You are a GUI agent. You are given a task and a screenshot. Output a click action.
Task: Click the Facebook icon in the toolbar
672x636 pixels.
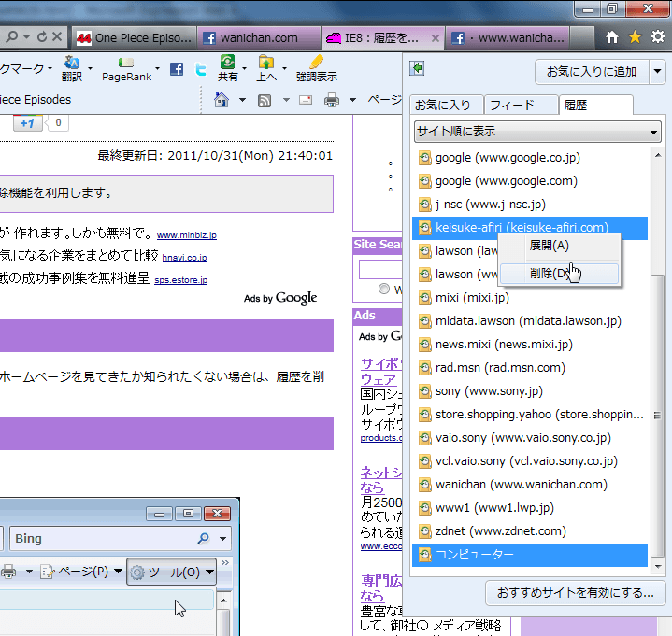coord(177,69)
